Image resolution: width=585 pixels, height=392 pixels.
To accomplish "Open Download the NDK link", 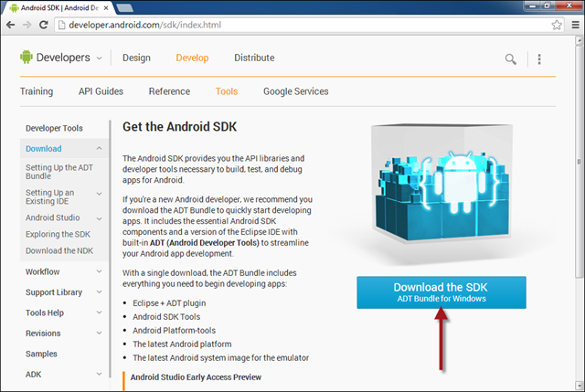I will (x=59, y=250).
